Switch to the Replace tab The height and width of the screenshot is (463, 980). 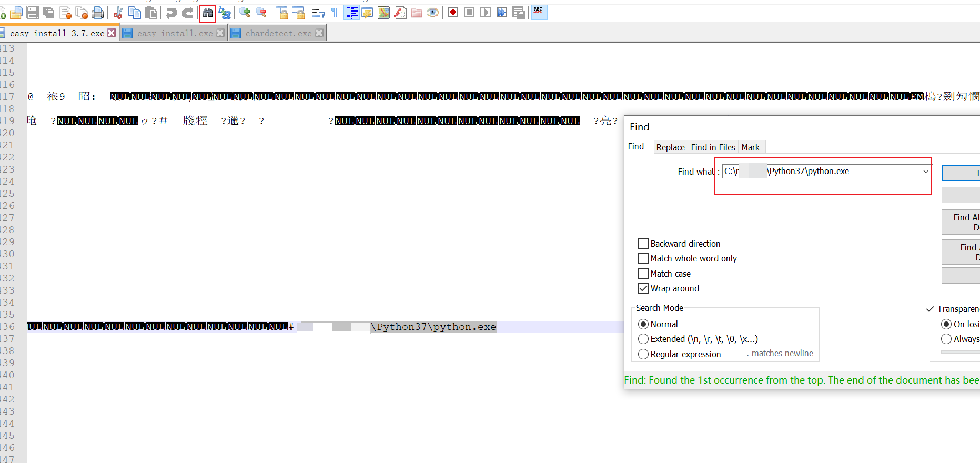click(671, 147)
